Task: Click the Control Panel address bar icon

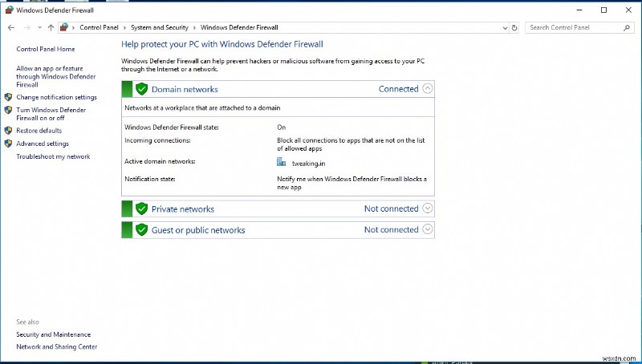Action: click(64, 27)
